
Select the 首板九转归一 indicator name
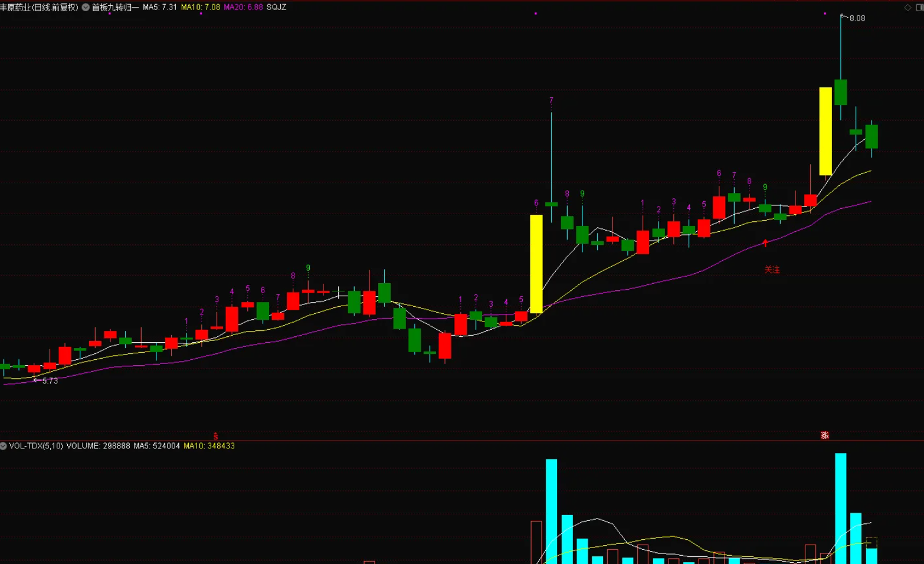click(x=115, y=8)
